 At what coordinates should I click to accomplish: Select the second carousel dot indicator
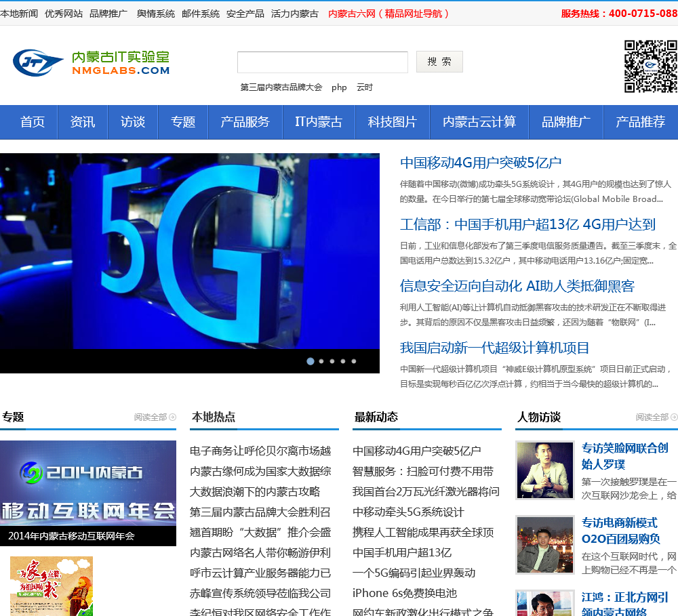pos(321,361)
